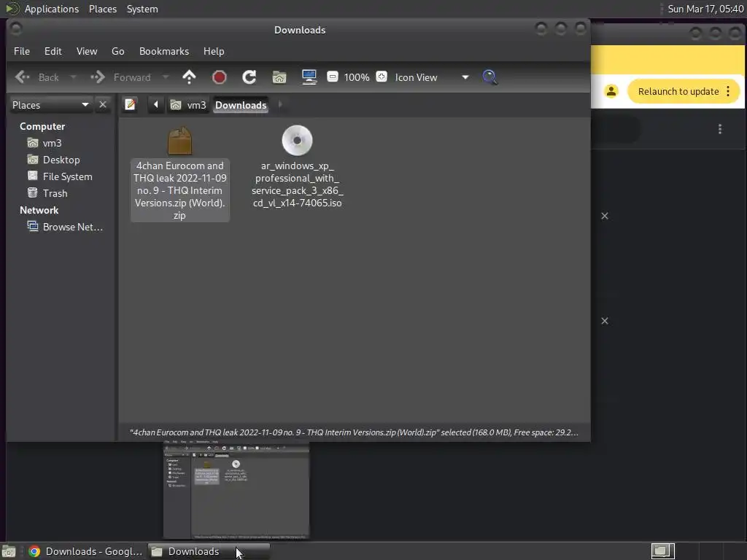This screenshot has height=560, width=747.
Task: Toggle the text-based location bar icon
Action: 130,104
